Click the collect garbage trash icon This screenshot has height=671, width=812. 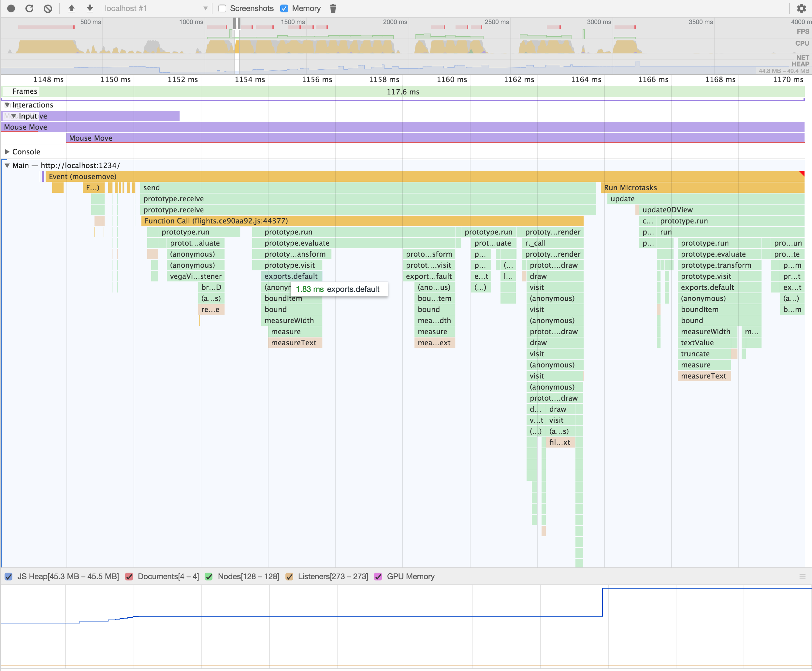[x=333, y=8]
